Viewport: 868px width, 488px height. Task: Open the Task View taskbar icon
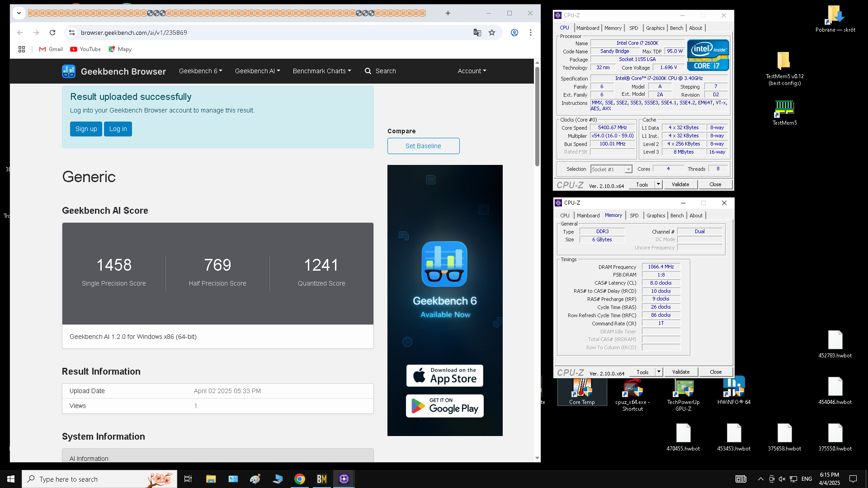(x=188, y=479)
